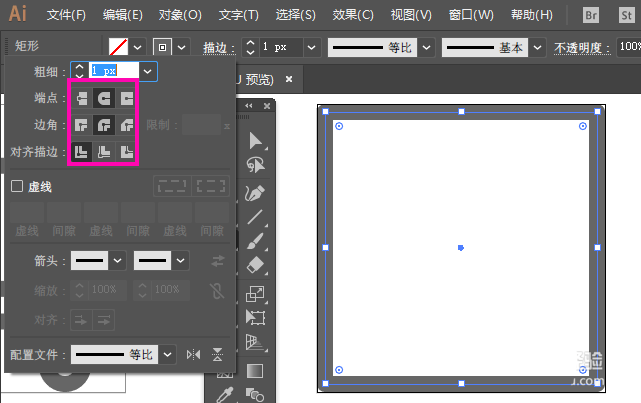Open the 编辑(E) menu
Viewport: 641px width, 403px height.
pyautogui.click(x=123, y=15)
